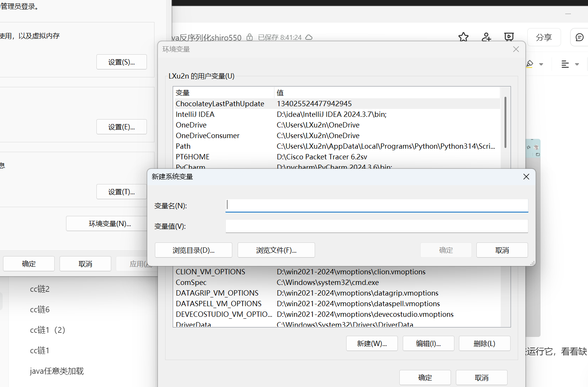588x387 pixels.
Task: Cancel the new system variable dialog
Action: pyautogui.click(x=502, y=250)
